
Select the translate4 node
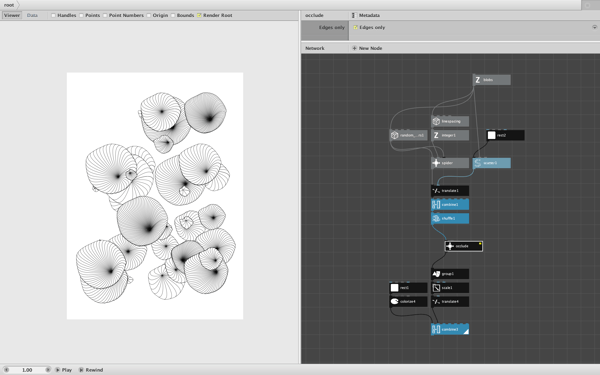point(450,302)
